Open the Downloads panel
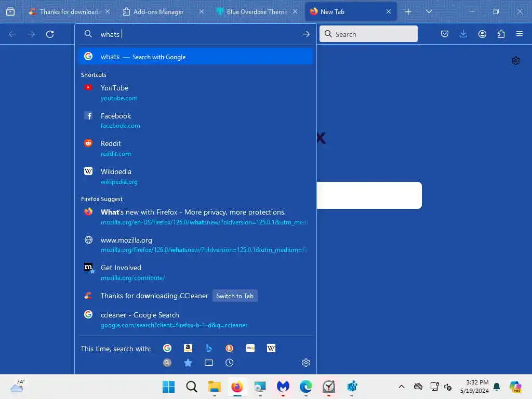The width and height of the screenshot is (532, 399). click(x=463, y=34)
